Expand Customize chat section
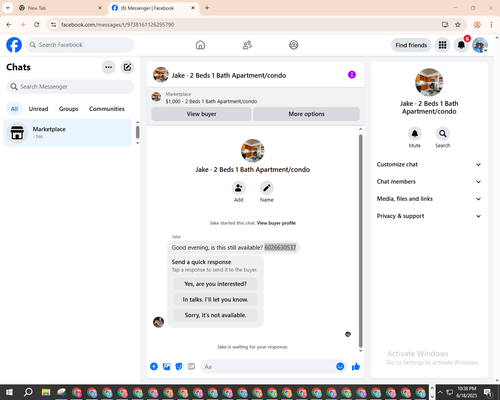 coord(429,164)
